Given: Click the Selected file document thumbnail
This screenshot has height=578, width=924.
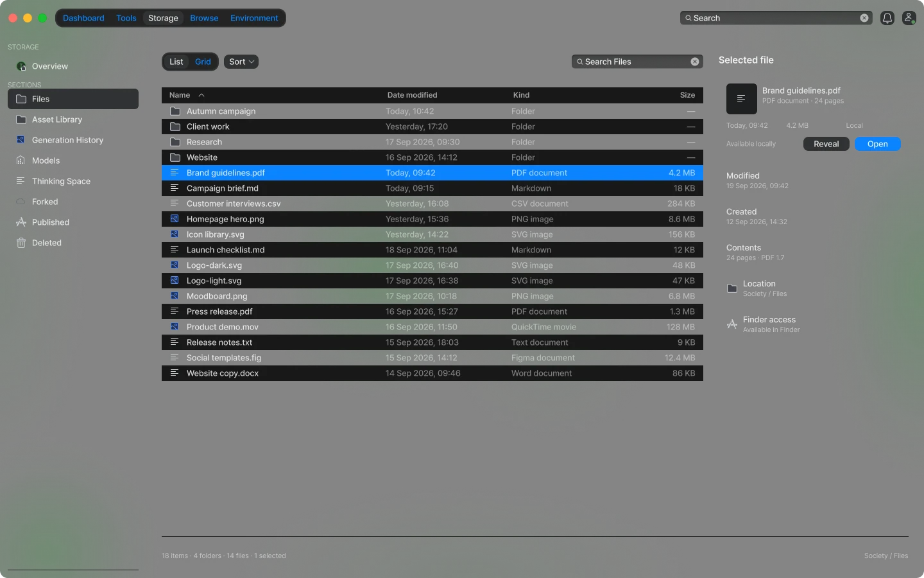Looking at the screenshot, I should pos(742,99).
